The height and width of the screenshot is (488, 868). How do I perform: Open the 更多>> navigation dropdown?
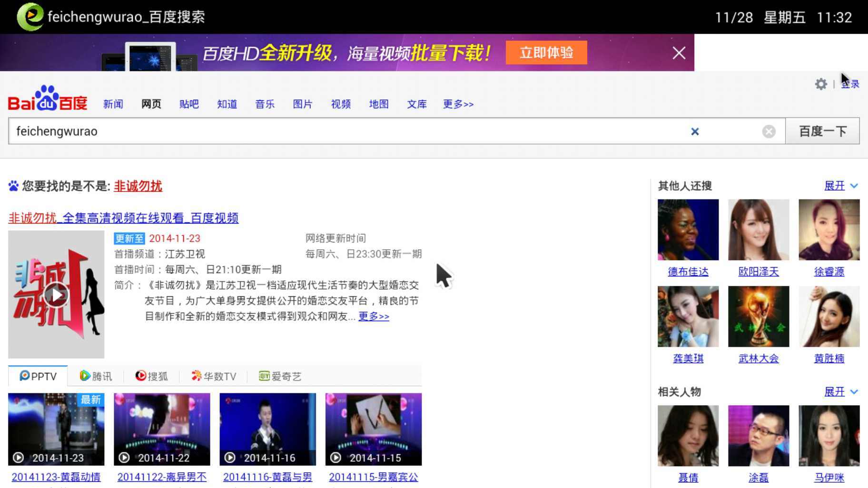coord(457,104)
